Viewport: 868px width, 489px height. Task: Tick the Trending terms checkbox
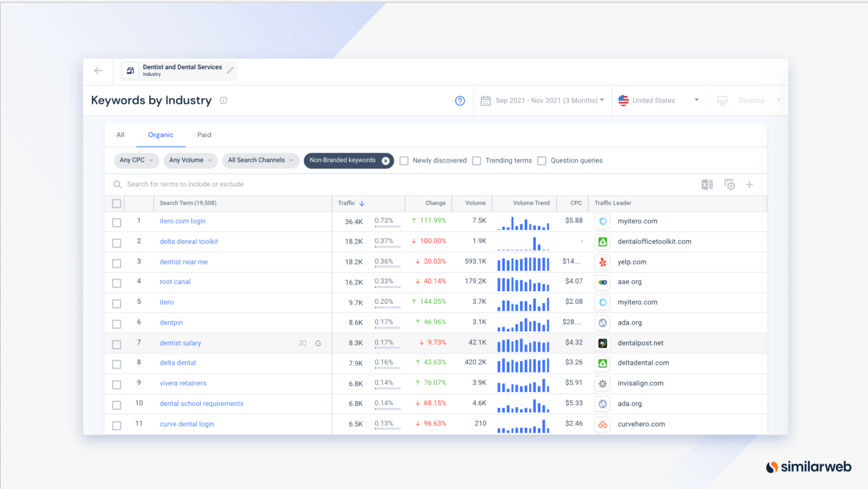pyautogui.click(x=477, y=161)
